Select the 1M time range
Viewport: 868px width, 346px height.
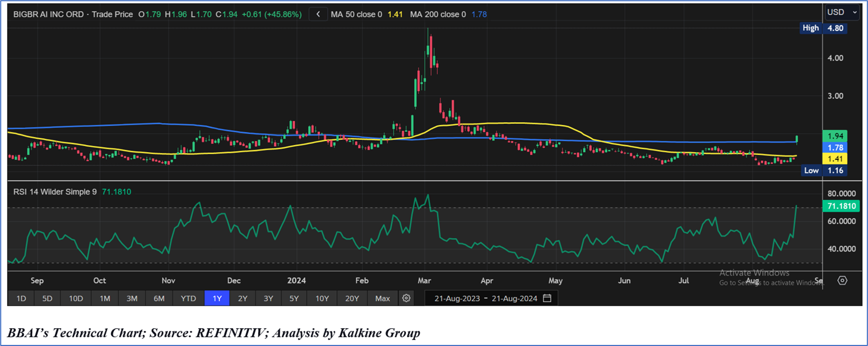105,298
